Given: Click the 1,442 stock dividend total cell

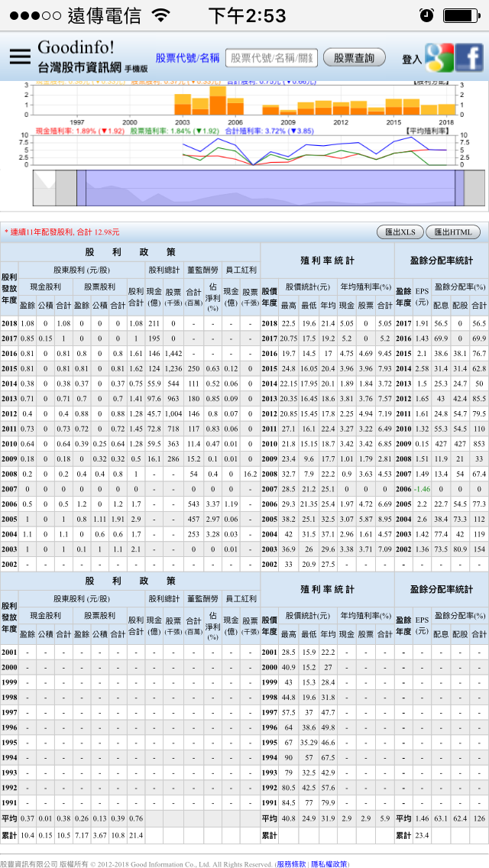Looking at the screenshot, I should tap(173, 353).
